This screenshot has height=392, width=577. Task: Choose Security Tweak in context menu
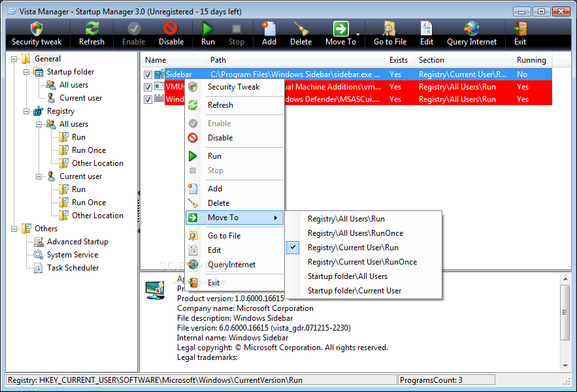coord(235,87)
